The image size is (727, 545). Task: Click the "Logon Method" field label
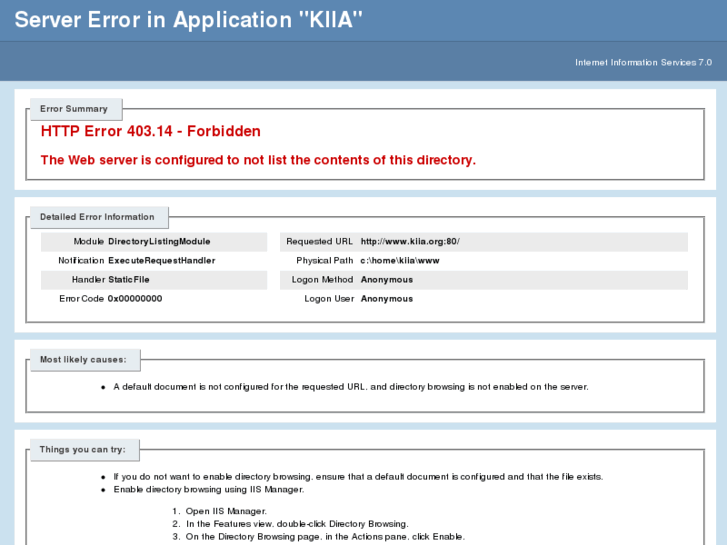pyautogui.click(x=322, y=280)
